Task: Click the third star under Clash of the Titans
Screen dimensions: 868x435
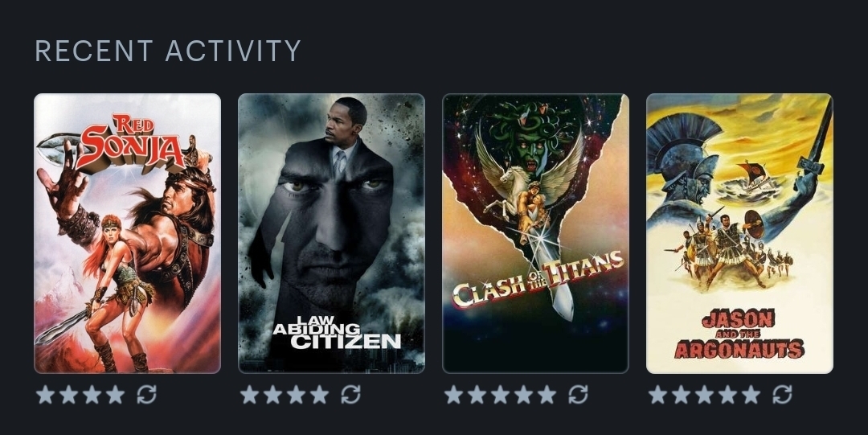Action: (501, 395)
